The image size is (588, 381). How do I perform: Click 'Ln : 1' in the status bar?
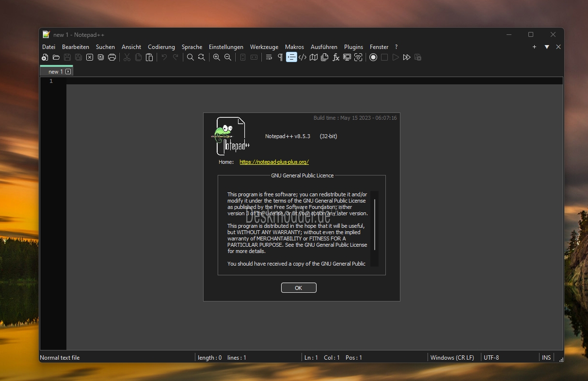(311, 358)
